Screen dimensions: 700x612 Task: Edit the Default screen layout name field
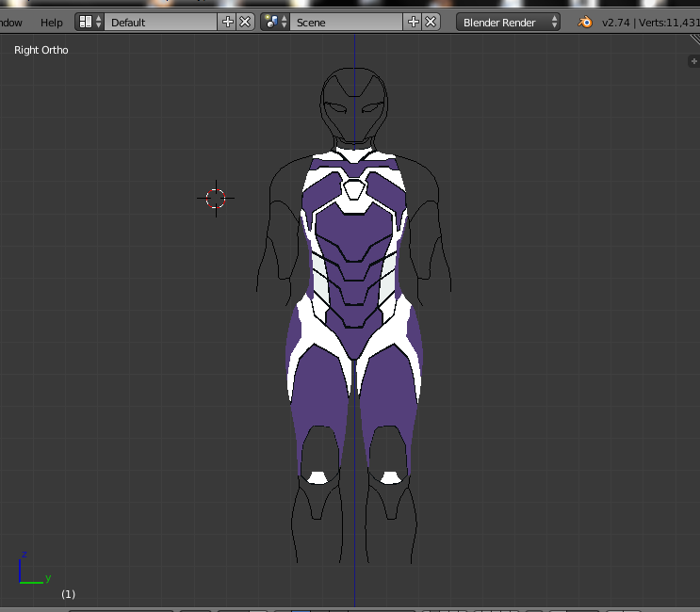161,22
